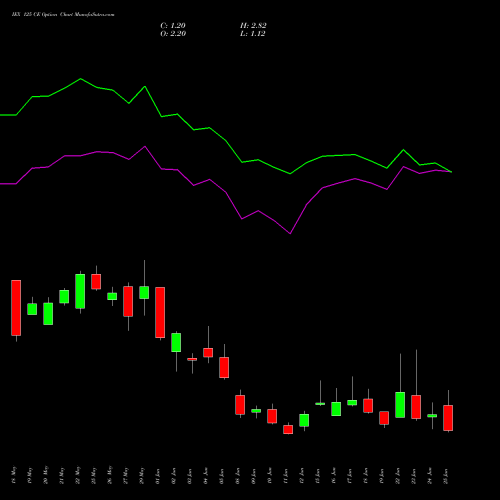Click the first red candlestick for 18 May
The height and width of the screenshot is (500, 500).
16,308
